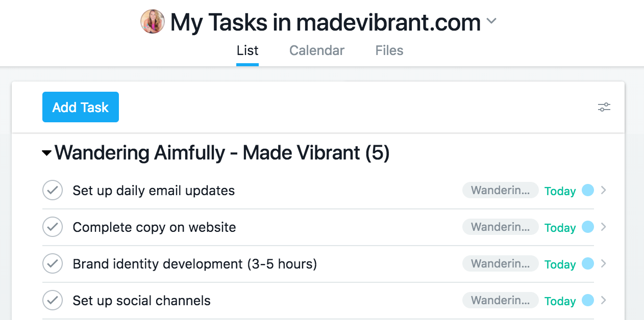Click project tag on 'Set up social channels'
This screenshot has width=644, height=320.
point(500,301)
